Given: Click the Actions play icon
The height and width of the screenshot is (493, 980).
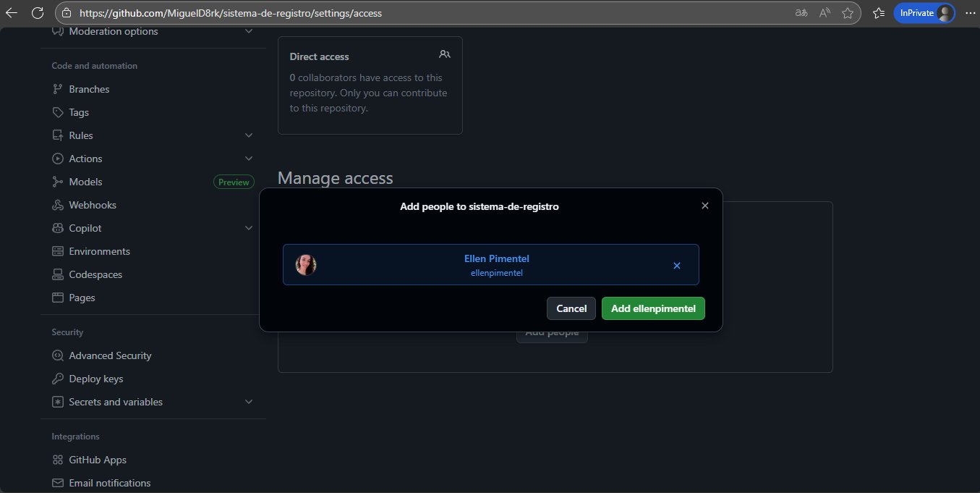Looking at the screenshot, I should [58, 159].
